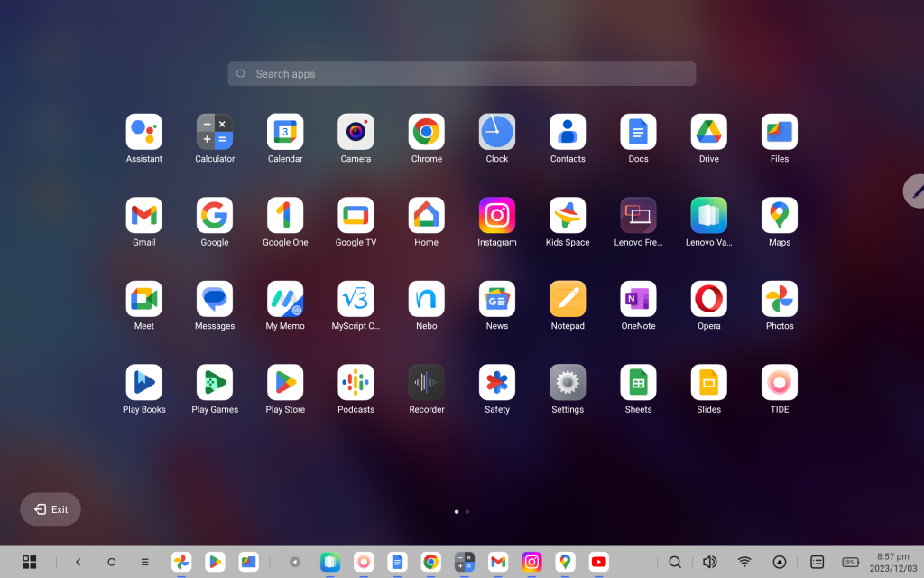Open the Instagram app
Viewport: 924px width, 578px height.
click(497, 216)
